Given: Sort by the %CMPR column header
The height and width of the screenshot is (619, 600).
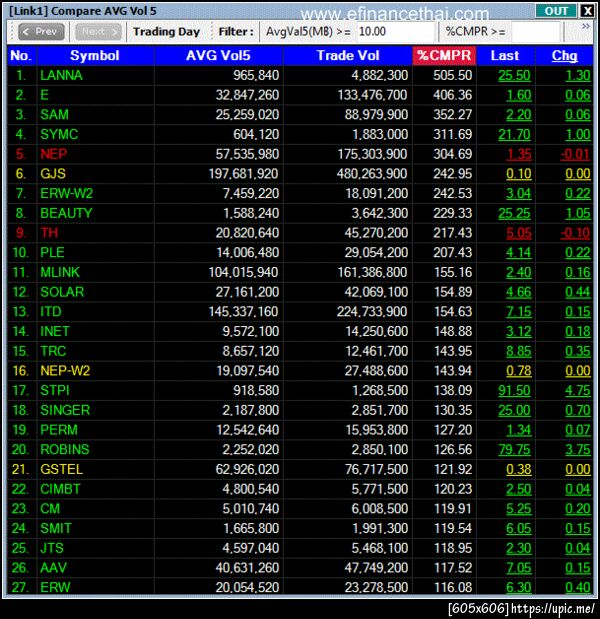Looking at the screenshot, I should tap(444, 56).
